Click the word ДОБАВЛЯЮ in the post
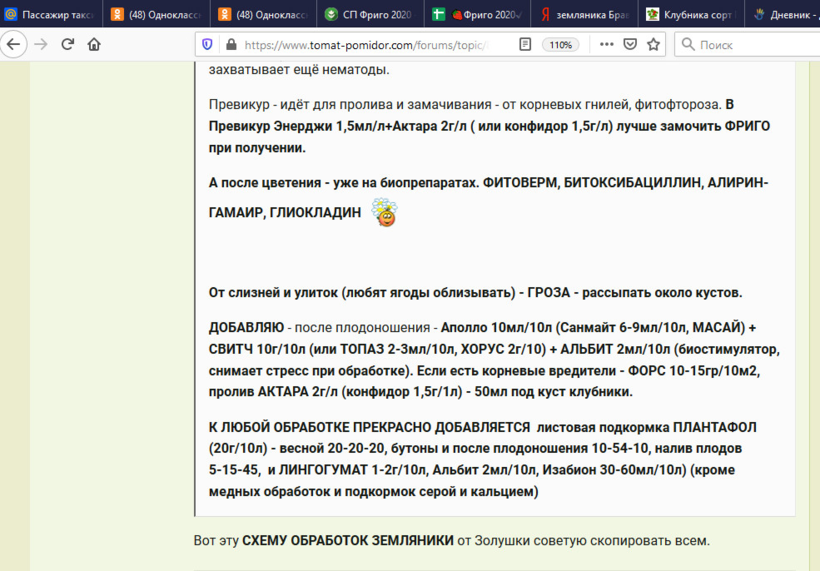The width and height of the screenshot is (820, 571). pos(246,327)
